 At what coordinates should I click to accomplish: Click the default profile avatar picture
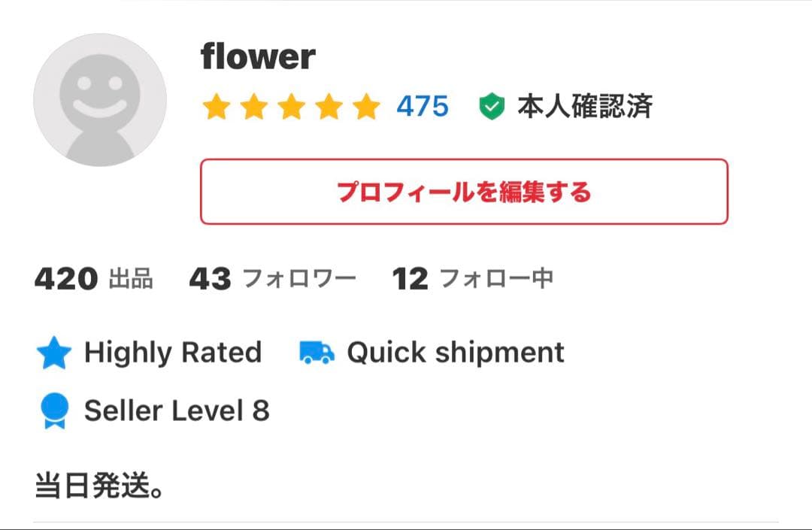[100, 100]
